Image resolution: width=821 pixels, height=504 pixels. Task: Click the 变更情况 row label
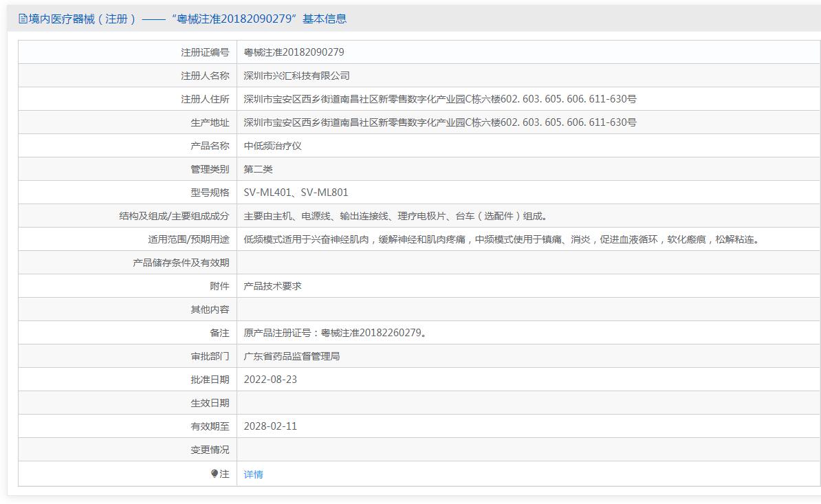(x=210, y=450)
